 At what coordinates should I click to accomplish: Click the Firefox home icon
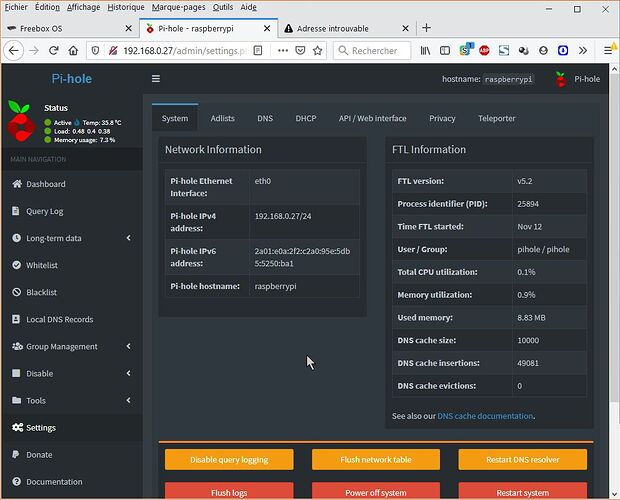click(73, 51)
